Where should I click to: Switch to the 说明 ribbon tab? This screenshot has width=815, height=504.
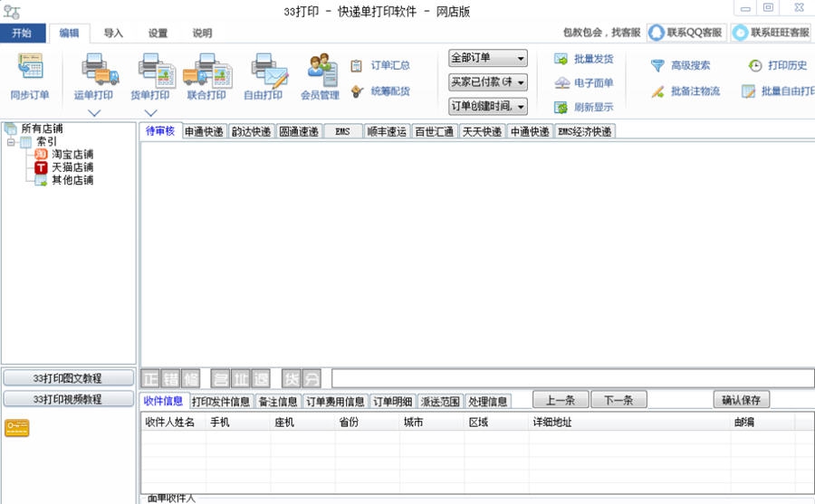point(202,33)
